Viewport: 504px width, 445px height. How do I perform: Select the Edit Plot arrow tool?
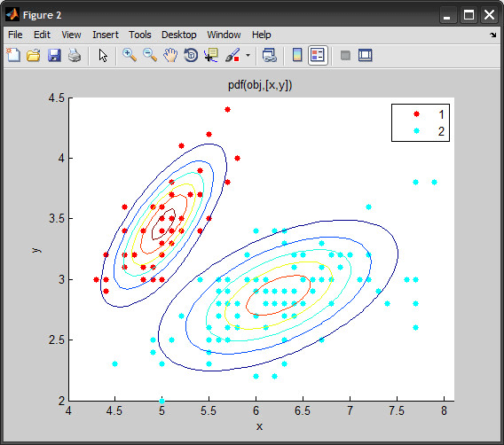point(103,56)
